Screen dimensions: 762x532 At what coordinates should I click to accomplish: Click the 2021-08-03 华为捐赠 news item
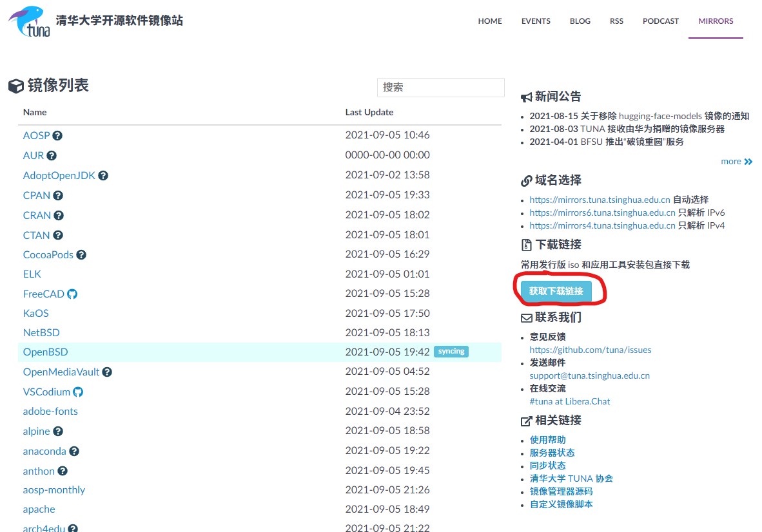click(x=627, y=129)
